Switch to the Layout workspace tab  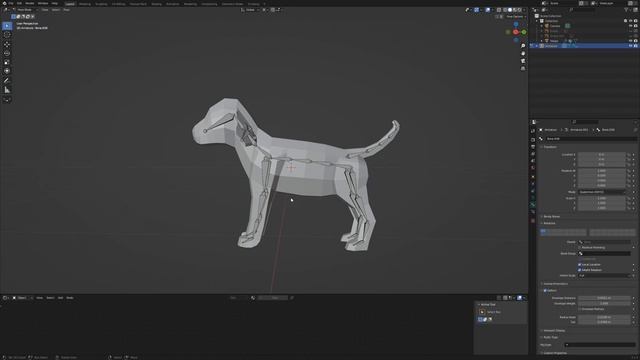click(70, 4)
